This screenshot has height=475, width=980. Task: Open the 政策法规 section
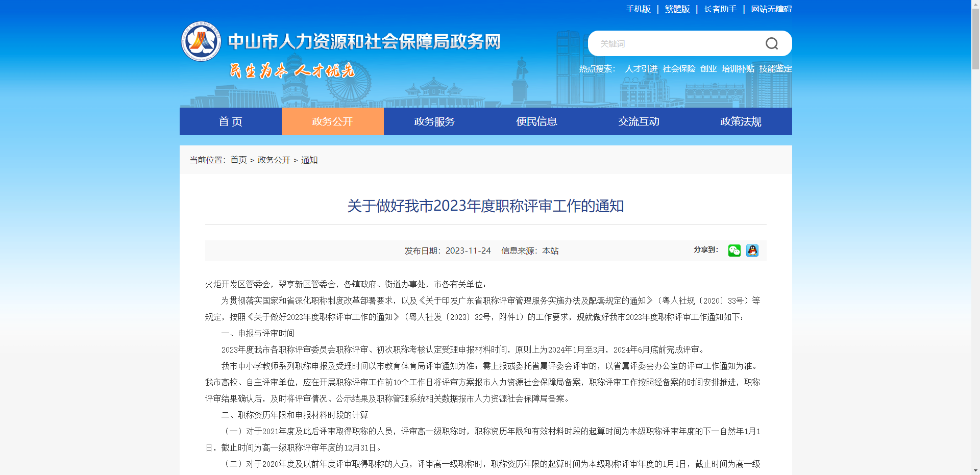[740, 121]
